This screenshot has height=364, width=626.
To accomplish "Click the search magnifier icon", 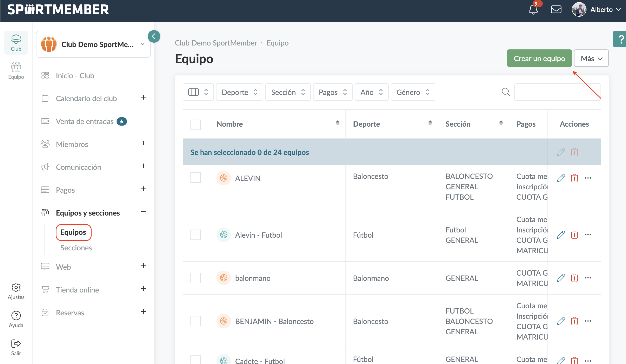I will click(x=506, y=92).
